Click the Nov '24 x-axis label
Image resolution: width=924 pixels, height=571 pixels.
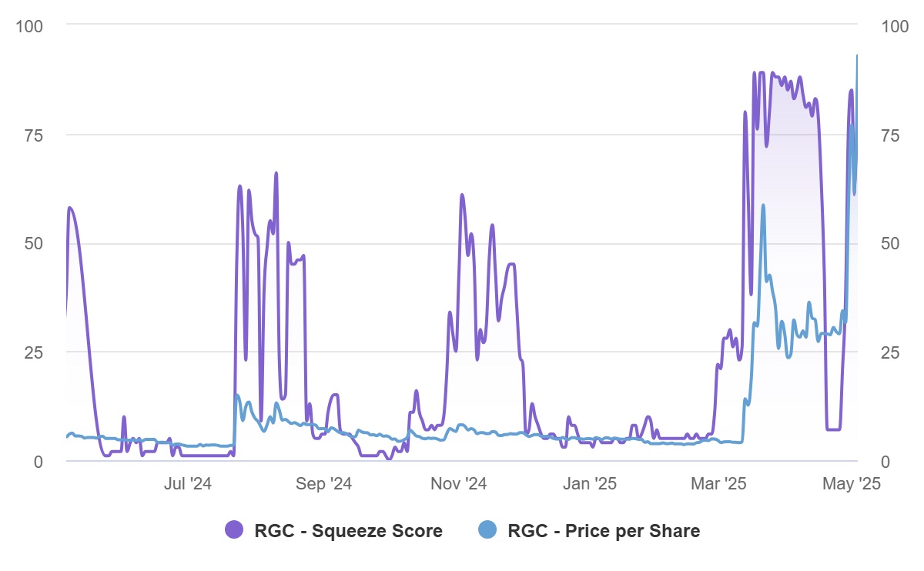[x=458, y=484]
